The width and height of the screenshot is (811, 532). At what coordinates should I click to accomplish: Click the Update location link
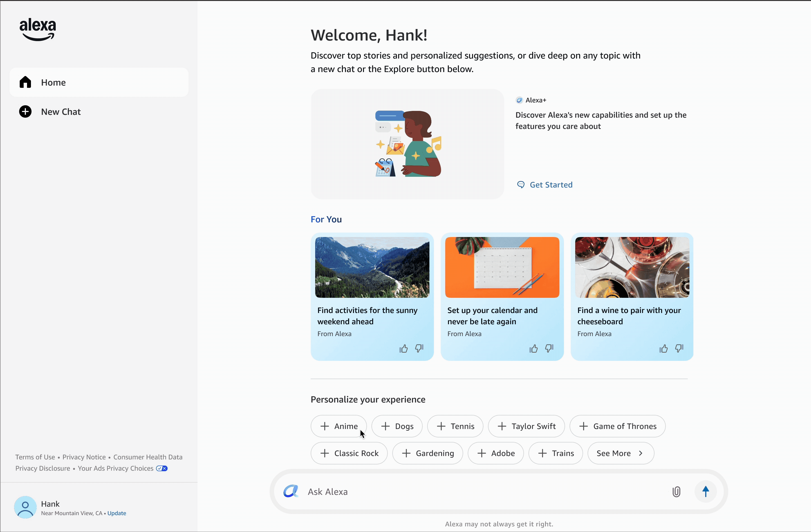(x=117, y=513)
